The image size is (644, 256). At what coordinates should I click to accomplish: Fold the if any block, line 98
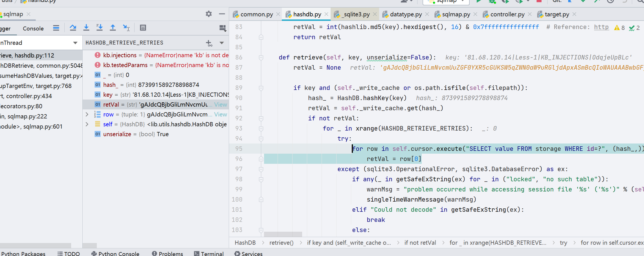click(261, 179)
